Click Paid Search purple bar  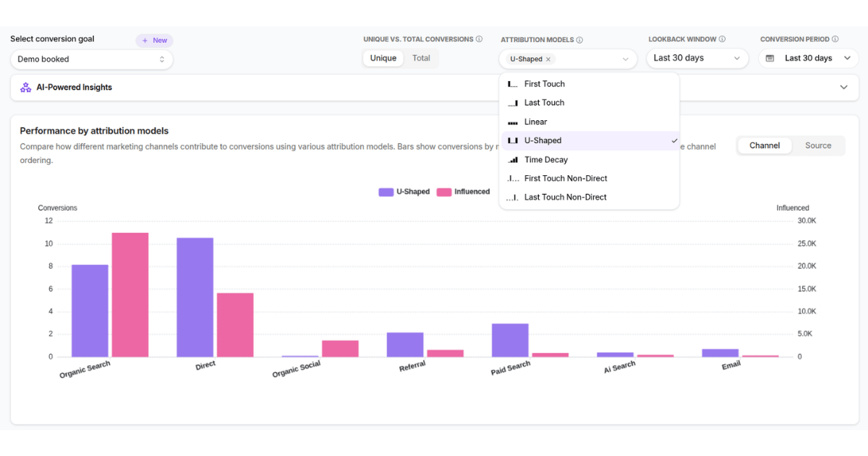tap(510, 340)
